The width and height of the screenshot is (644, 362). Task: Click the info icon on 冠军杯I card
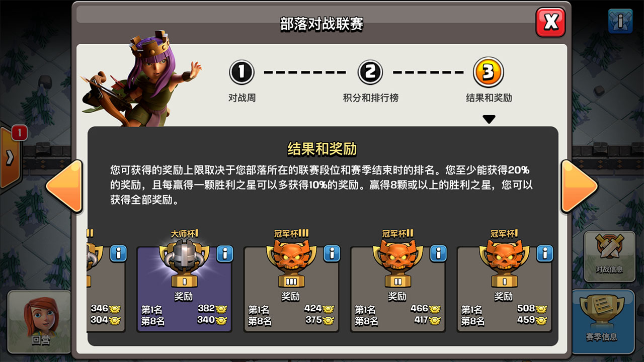click(x=545, y=253)
